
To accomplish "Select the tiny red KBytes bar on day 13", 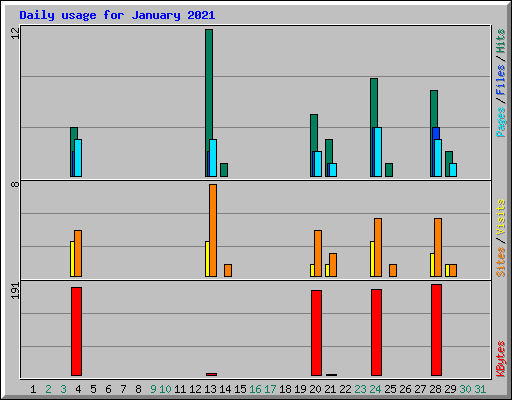I will (211, 374).
